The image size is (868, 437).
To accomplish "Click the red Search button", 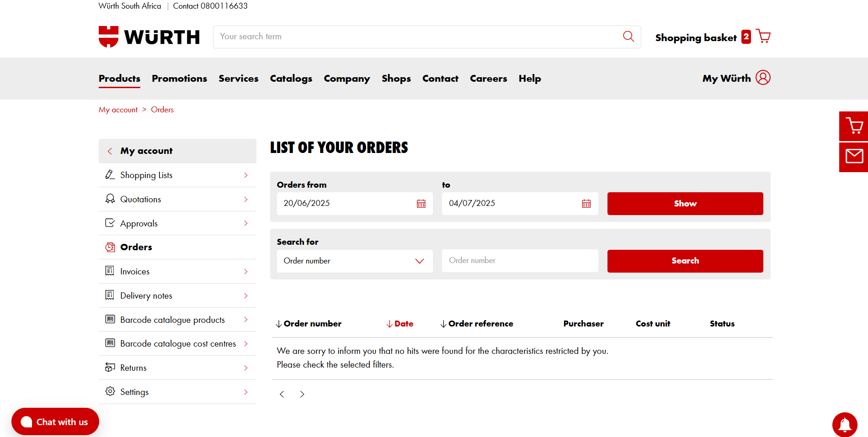I will click(685, 261).
